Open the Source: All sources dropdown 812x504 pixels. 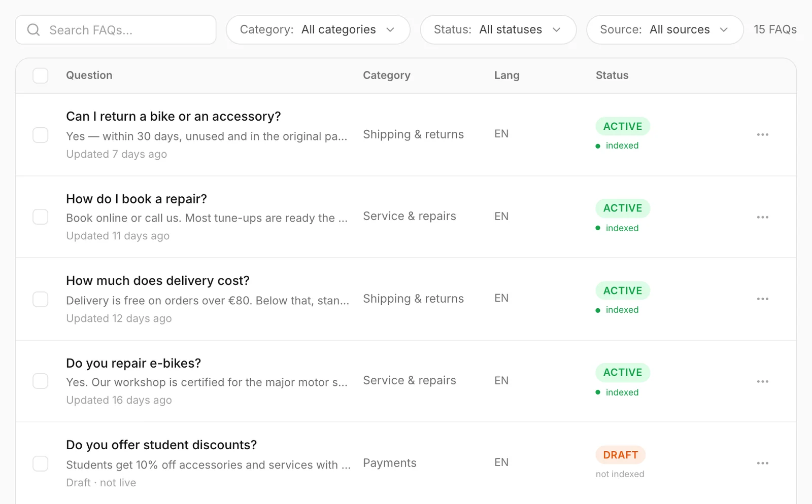(665, 30)
